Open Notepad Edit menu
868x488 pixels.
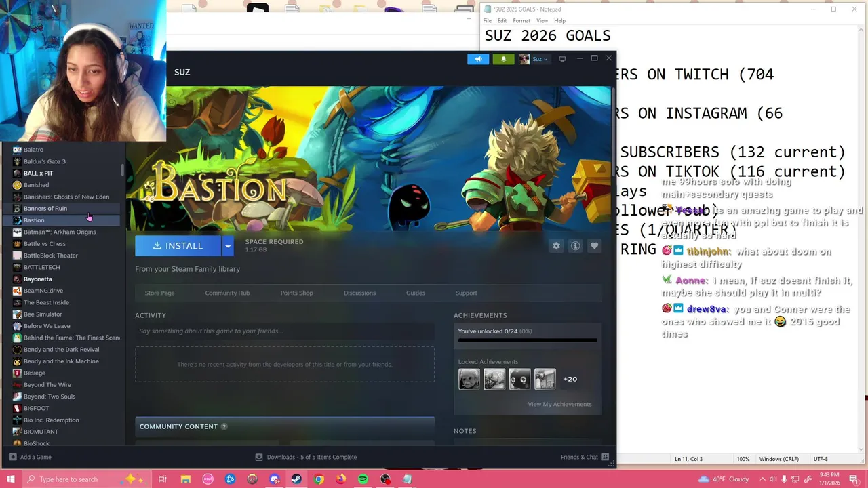(502, 21)
